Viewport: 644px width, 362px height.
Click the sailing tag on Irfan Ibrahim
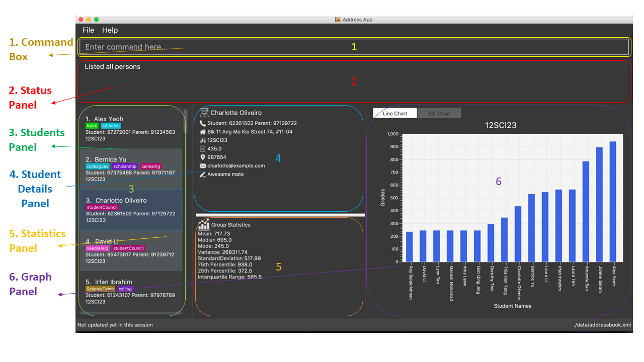point(125,289)
